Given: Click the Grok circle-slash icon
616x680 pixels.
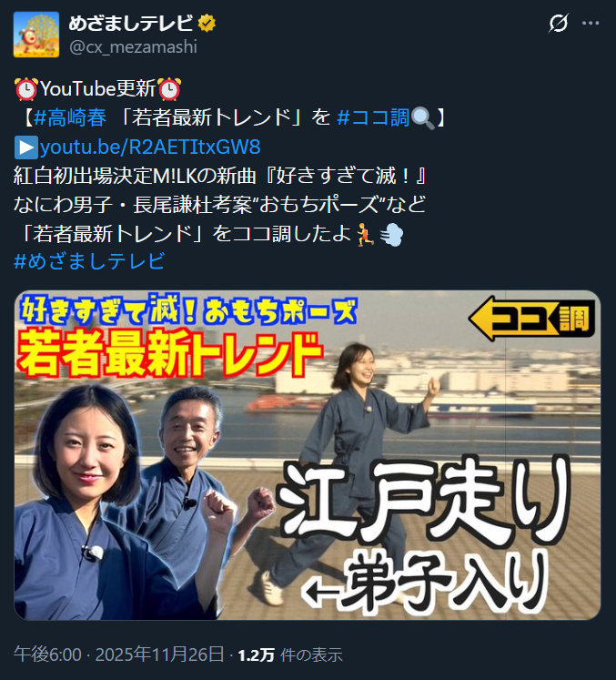Looking at the screenshot, I should [x=558, y=23].
